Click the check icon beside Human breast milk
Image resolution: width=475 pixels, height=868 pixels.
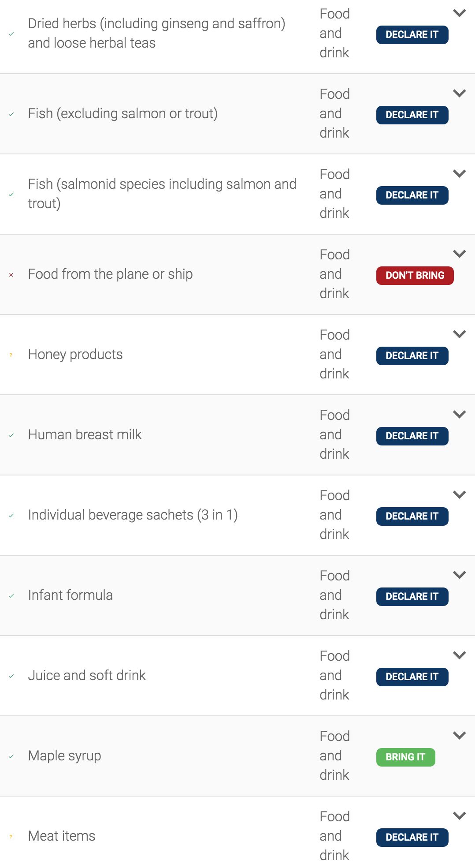(11, 435)
